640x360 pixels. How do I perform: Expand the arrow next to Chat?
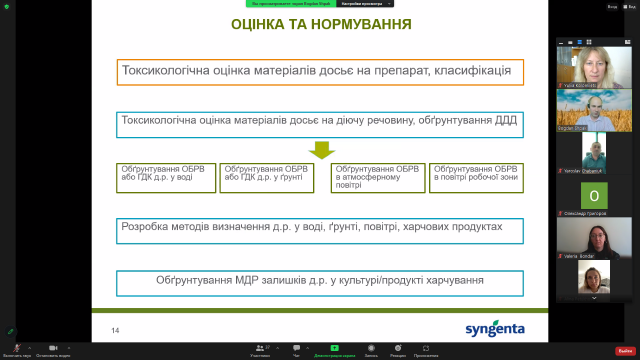point(307,348)
